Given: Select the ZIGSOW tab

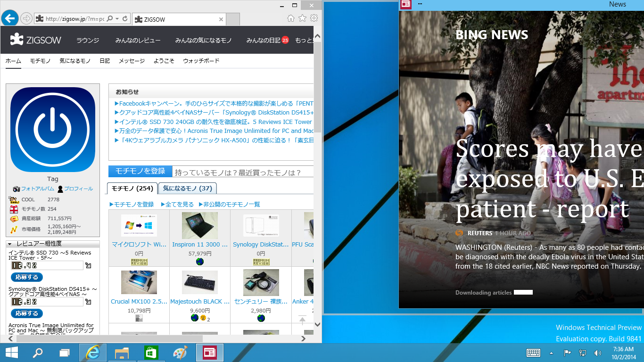Looking at the screenshot, I should pos(179,19).
